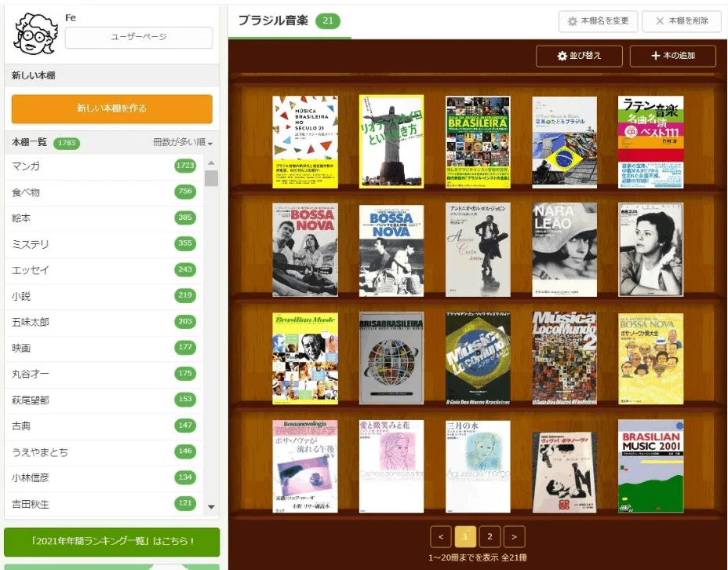Open the Brasilian Music collage book
Viewport: 728px width, 570px height.
pyautogui.click(x=305, y=359)
